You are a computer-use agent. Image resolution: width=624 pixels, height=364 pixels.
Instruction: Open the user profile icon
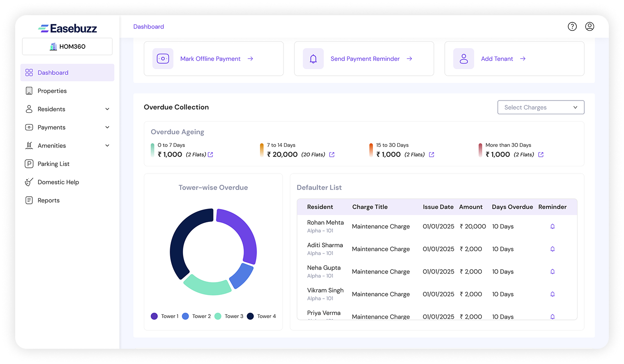click(x=589, y=27)
